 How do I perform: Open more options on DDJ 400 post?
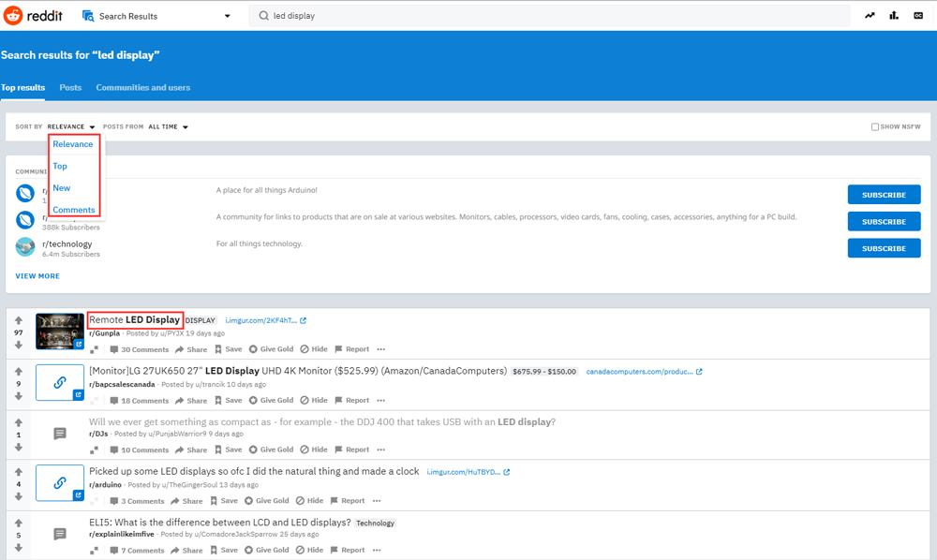381,449
